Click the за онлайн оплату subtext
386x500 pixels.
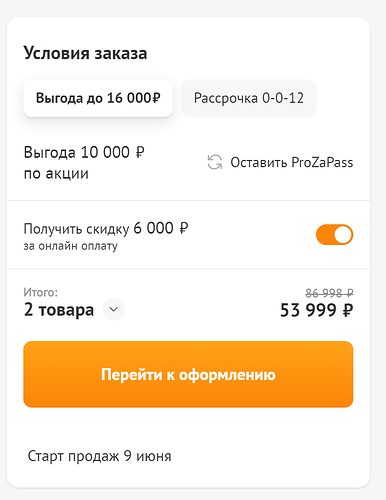pos(70,246)
